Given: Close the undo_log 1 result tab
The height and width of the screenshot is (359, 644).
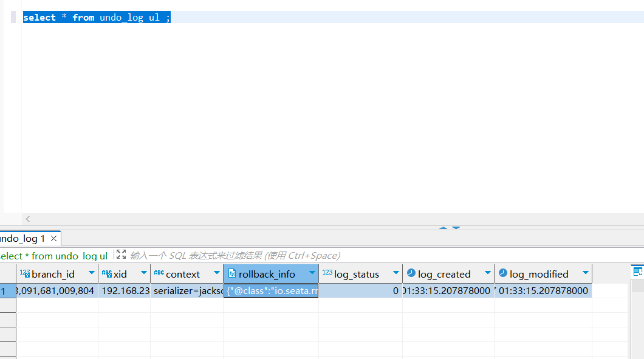Looking at the screenshot, I should 53,239.
